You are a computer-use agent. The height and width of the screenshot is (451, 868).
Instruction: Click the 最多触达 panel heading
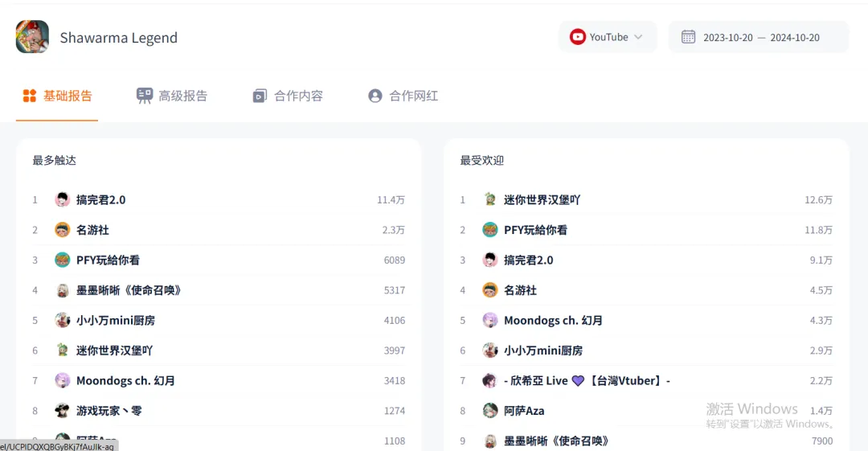(55, 160)
